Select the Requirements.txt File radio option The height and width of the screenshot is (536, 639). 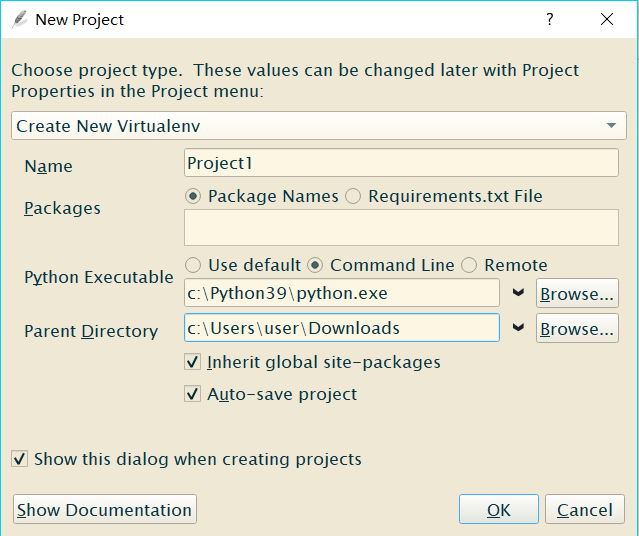[x=353, y=196]
